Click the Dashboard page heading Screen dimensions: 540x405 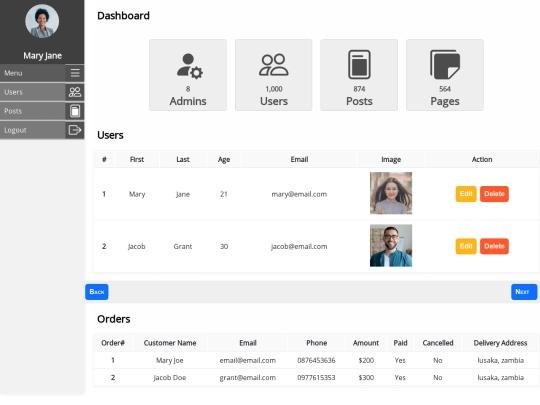[x=123, y=16]
